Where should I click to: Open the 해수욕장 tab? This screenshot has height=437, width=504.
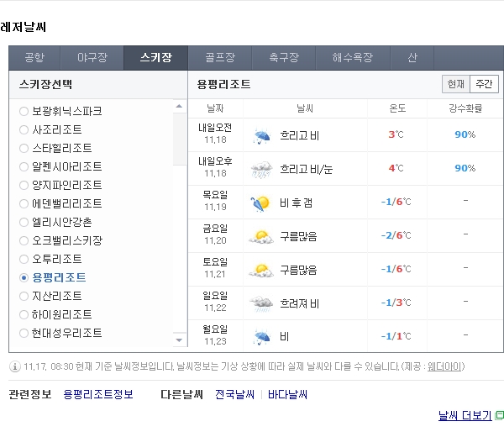click(x=353, y=58)
